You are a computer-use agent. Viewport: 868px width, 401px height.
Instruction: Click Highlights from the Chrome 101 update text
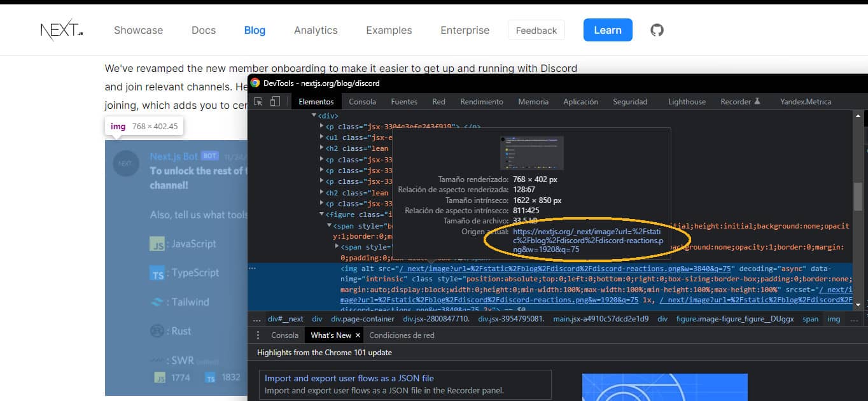click(x=324, y=352)
